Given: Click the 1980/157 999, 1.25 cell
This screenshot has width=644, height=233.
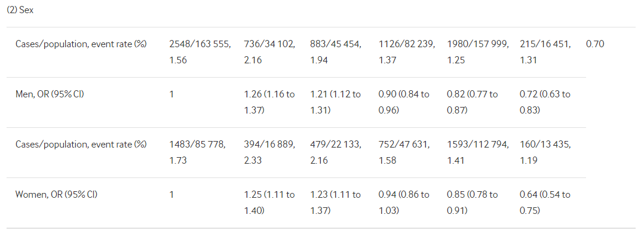Looking at the screenshot, I should point(478,52).
